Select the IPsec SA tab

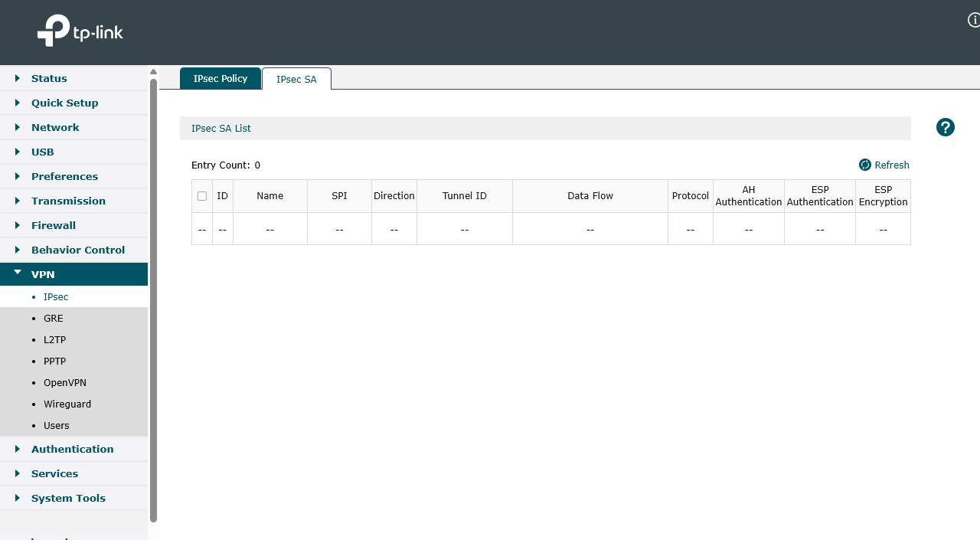tap(296, 79)
